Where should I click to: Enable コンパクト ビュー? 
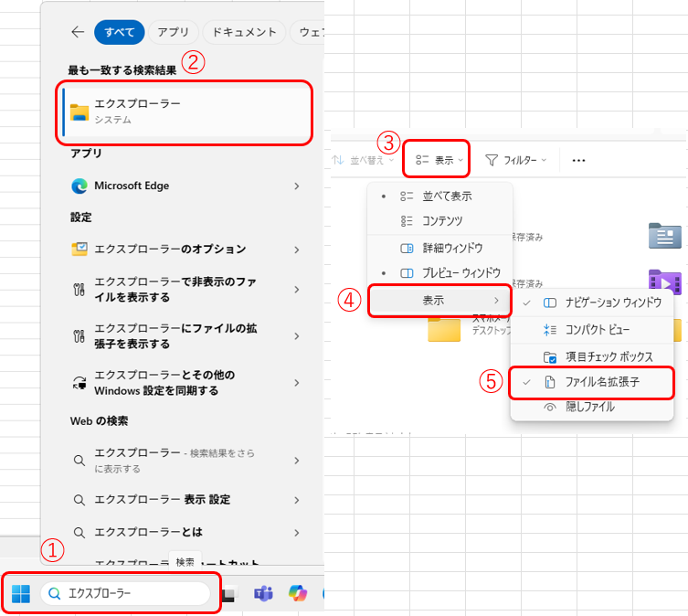pos(592,330)
